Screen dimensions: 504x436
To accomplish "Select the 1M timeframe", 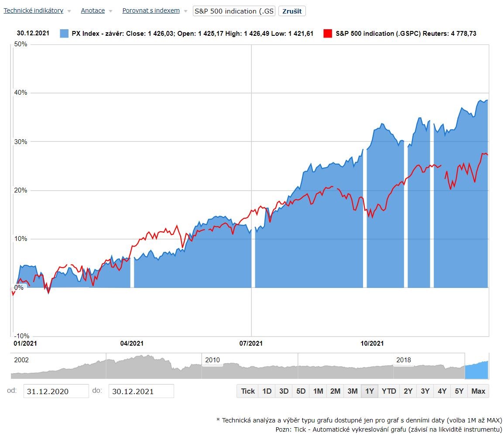I will (x=318, y=391).
